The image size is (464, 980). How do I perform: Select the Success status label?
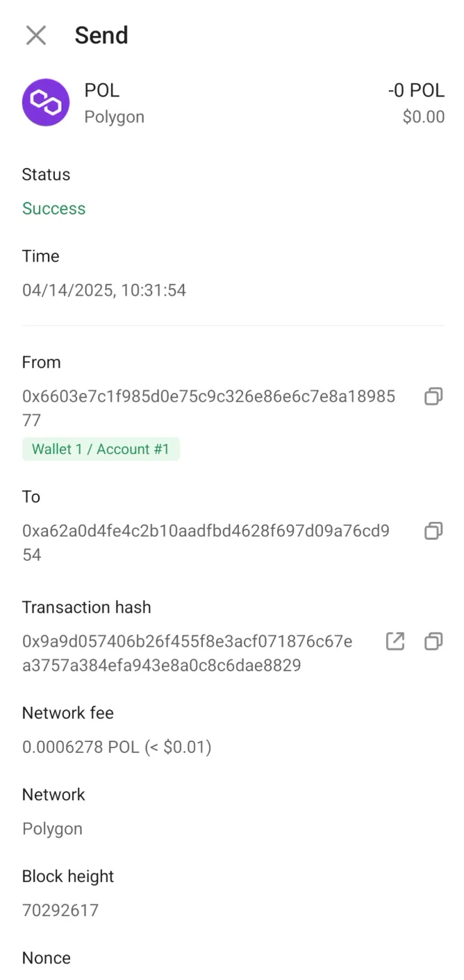tap(53, 208)
